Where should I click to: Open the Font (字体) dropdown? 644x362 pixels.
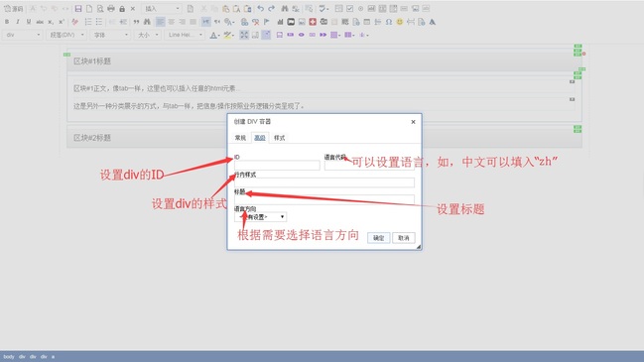coord(110,35)
